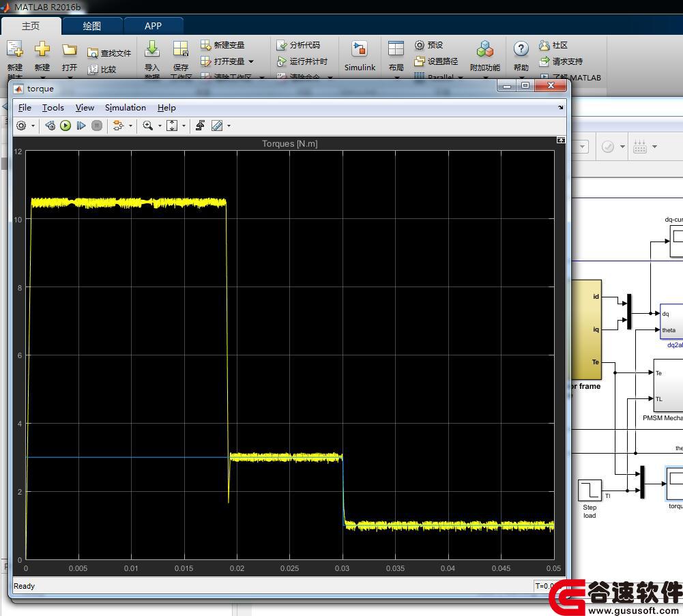Click the checkmark icon in Simulink toolbar
Image resolution: width=683 pixels, height=616 pixels.
click(x=608, y=147)
